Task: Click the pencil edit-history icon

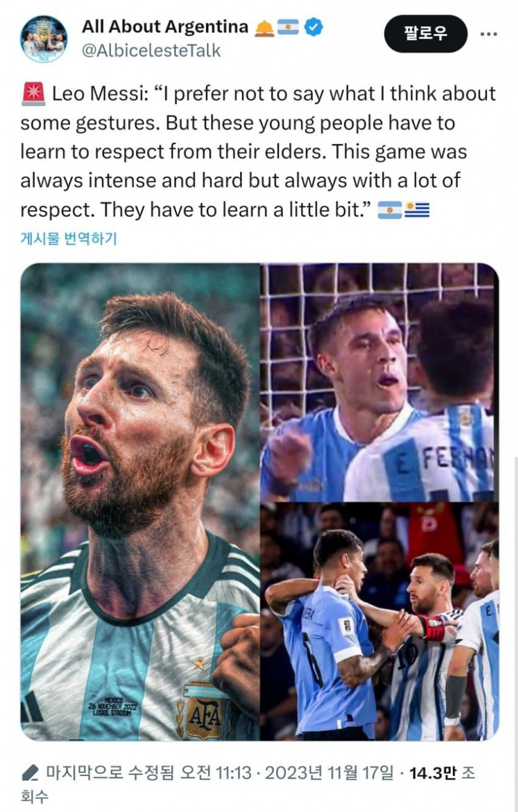Action: 30,773
